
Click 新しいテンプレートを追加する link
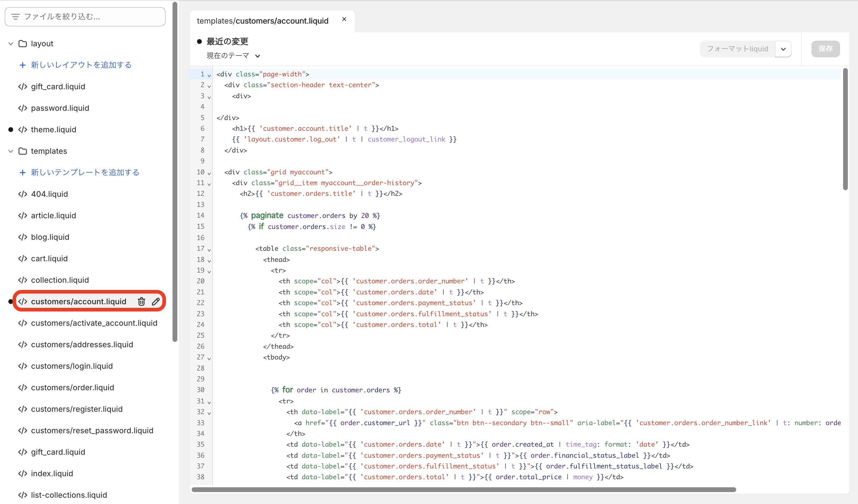pos(85,172)
